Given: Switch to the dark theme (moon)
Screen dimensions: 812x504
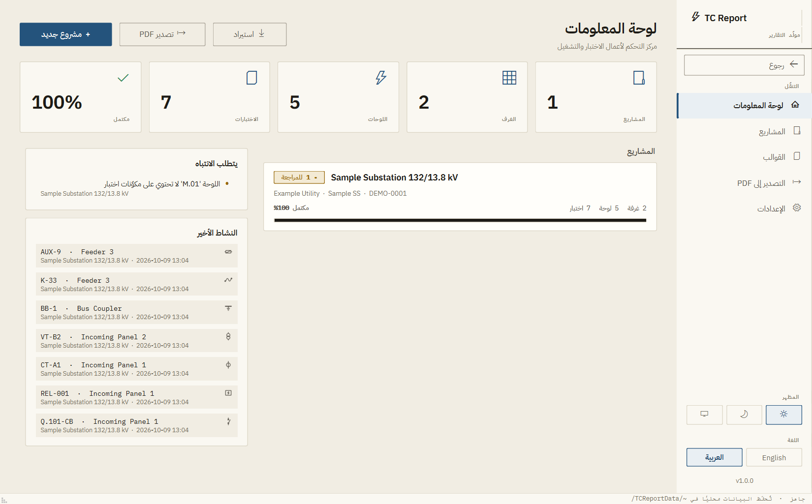Looking at the screenshot, I should [744, 415].
